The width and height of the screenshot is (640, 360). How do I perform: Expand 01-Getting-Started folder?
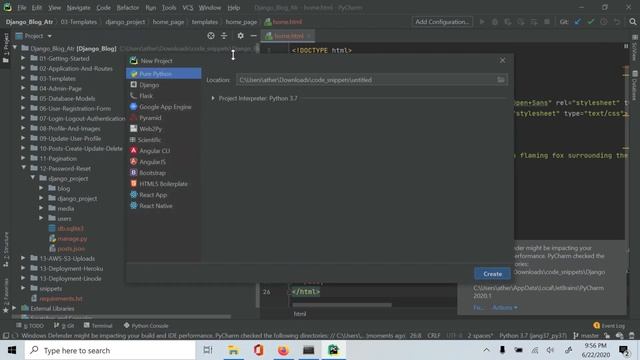click(23, 58)
